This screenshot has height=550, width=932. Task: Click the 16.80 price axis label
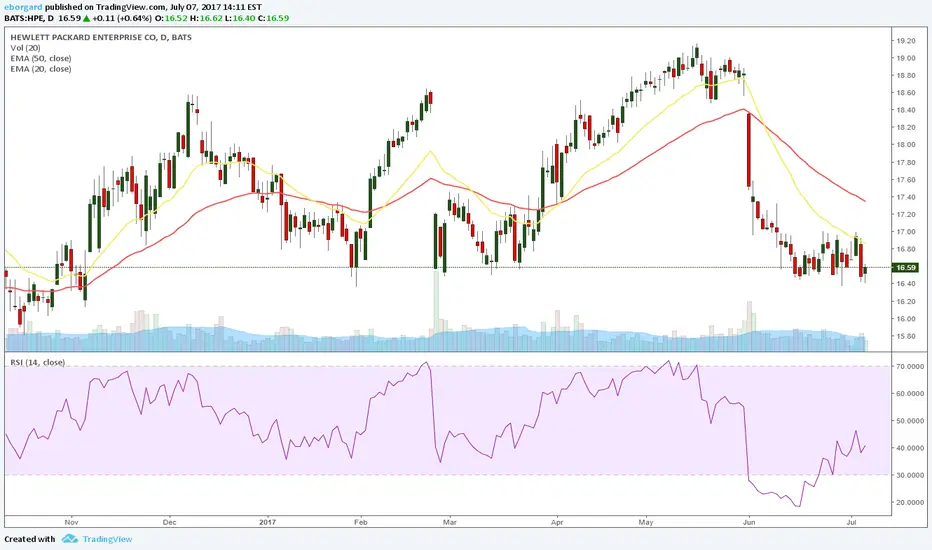click(x=906, y=249)
